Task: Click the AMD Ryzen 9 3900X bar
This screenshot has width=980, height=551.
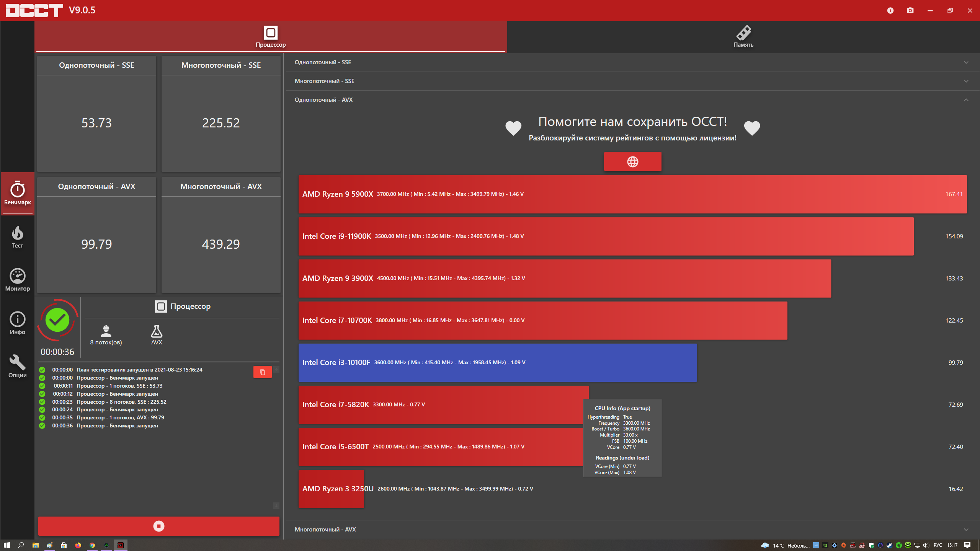Action: [x=565, y=279]
